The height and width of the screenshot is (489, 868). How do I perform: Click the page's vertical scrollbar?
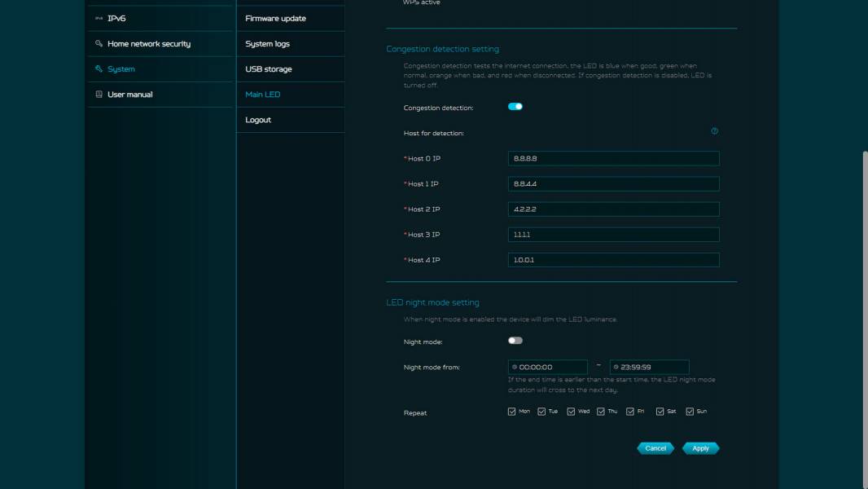pyautogui.click(x=864, y=318)
